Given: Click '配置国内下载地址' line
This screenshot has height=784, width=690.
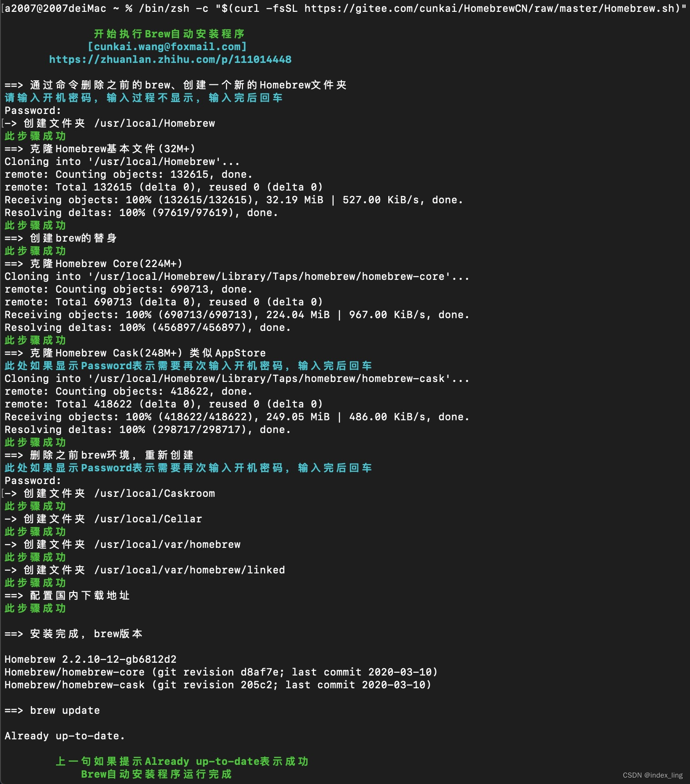Looking at the screenshot, I should point(67,595).
